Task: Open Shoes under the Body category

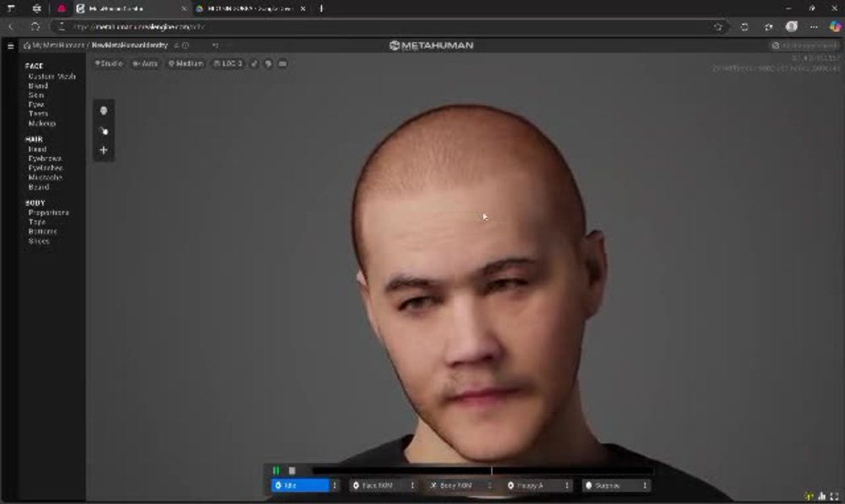Action: point(39,241)
